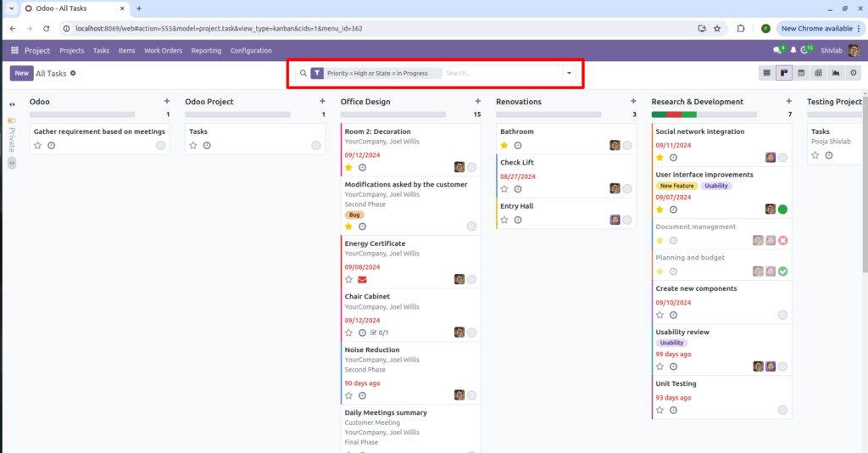Star the Energy Certificate task
868x453 pixels.
point(348,279)
